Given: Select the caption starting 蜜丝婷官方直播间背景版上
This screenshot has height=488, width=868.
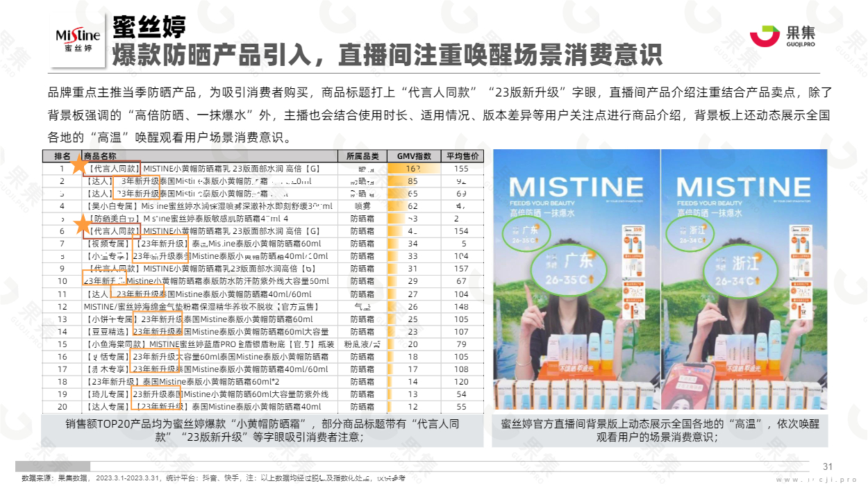Looking at the screenshot, I should pyautogui.click(x=660, y=430).
